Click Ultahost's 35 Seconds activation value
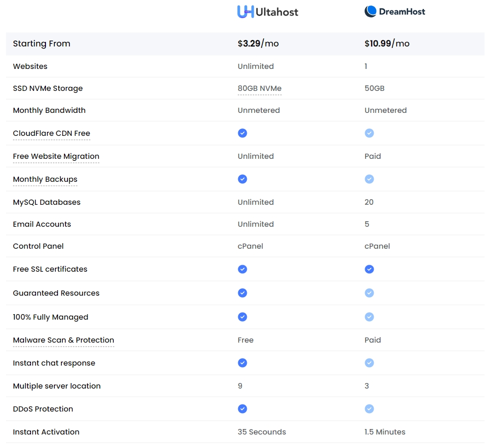This screenshot has width=492, height=448. pos(262,432)
